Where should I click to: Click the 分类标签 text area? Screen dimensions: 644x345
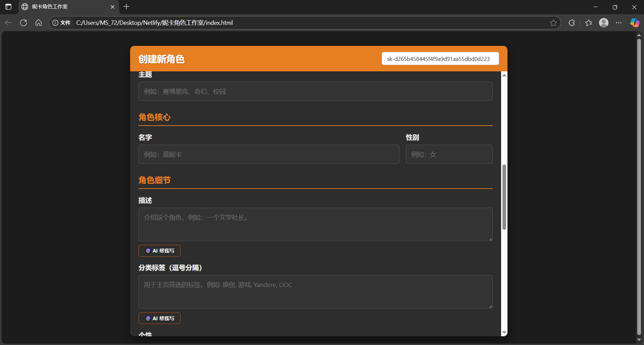[x=315, y=292]
